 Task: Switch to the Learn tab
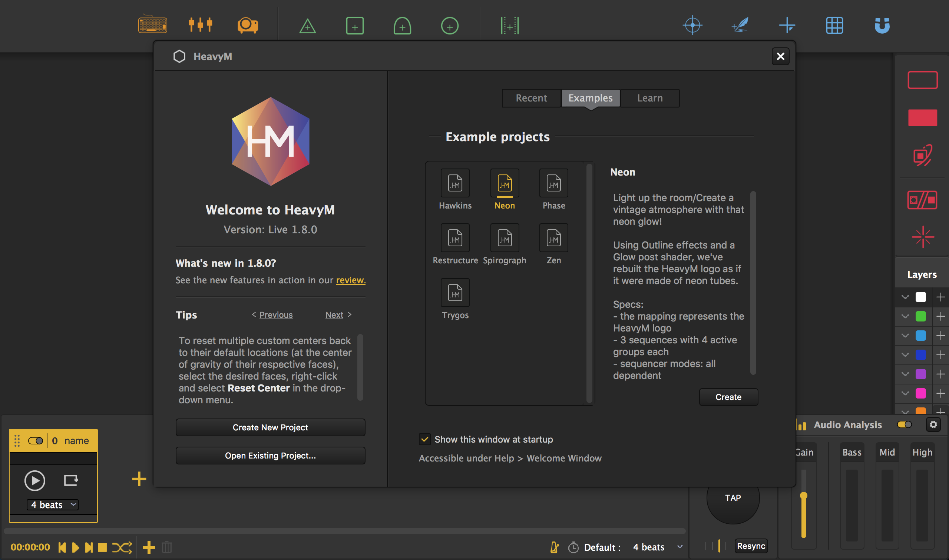[649, 98]
